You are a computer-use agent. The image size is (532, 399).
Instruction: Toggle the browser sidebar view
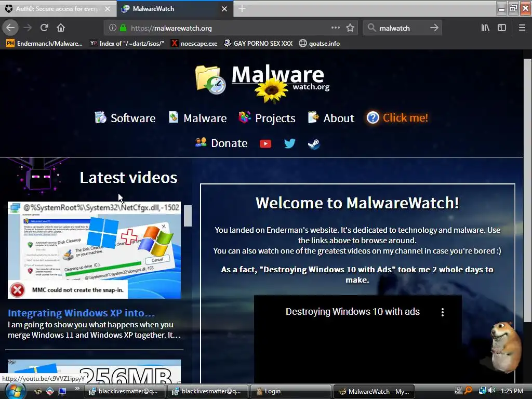(x=502, y=28)
